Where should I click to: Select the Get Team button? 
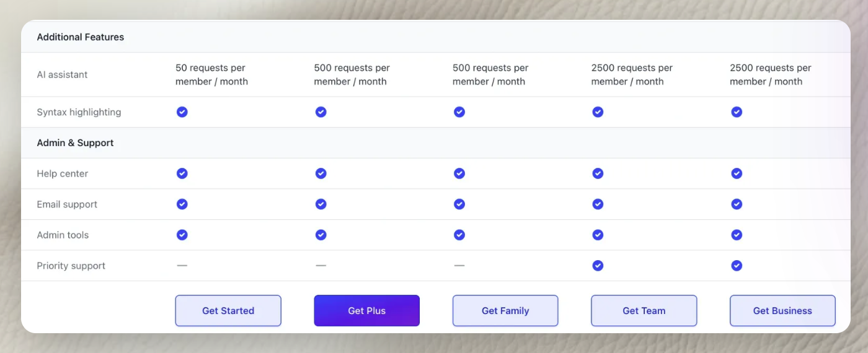point(644,310)
